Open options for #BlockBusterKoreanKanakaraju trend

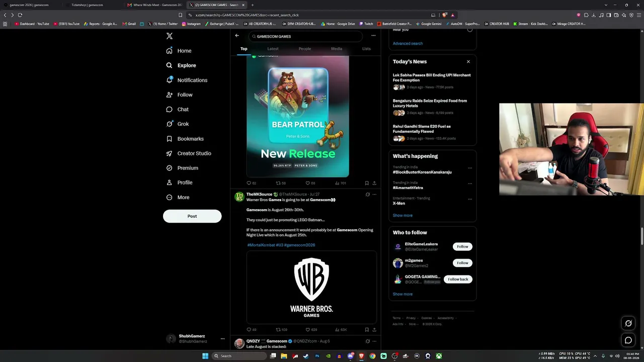click(x=470, y=168)
